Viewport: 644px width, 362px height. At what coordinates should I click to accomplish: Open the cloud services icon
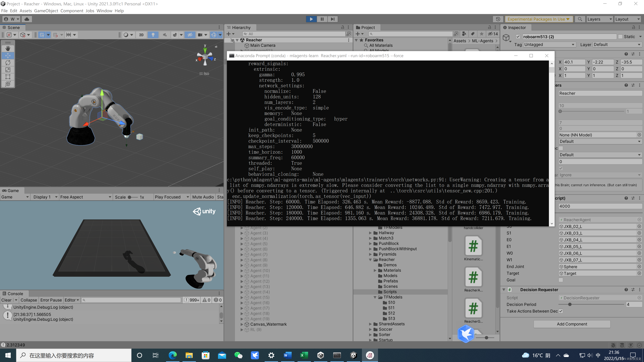click(x=27, y=19)
